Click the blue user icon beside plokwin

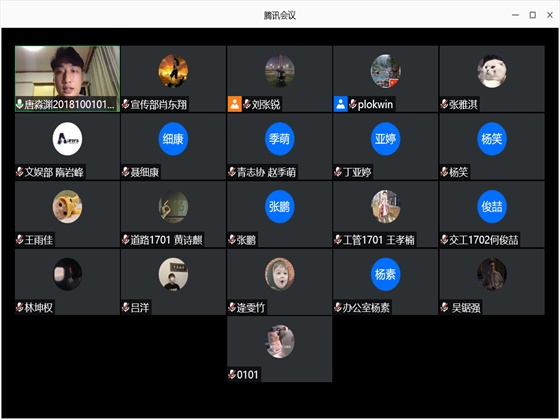point(340,104)
